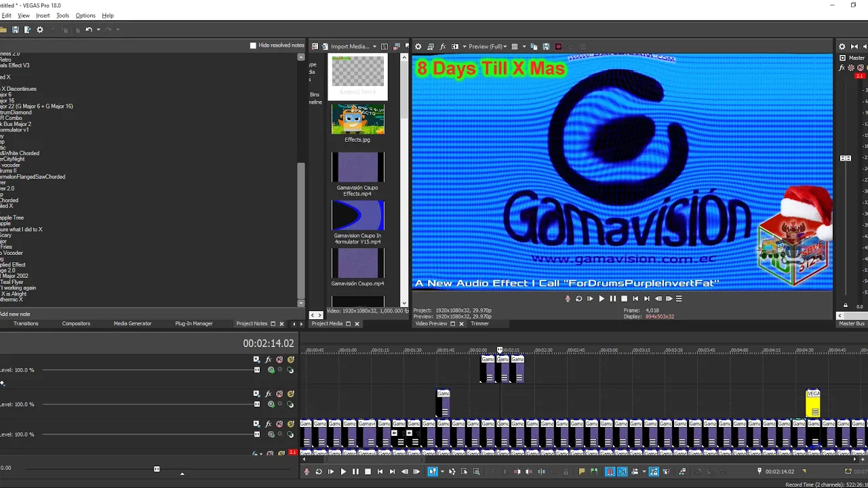Open Project Video Properties gear in the preview toolbar
868x488 pixels.
click(418, 47)
